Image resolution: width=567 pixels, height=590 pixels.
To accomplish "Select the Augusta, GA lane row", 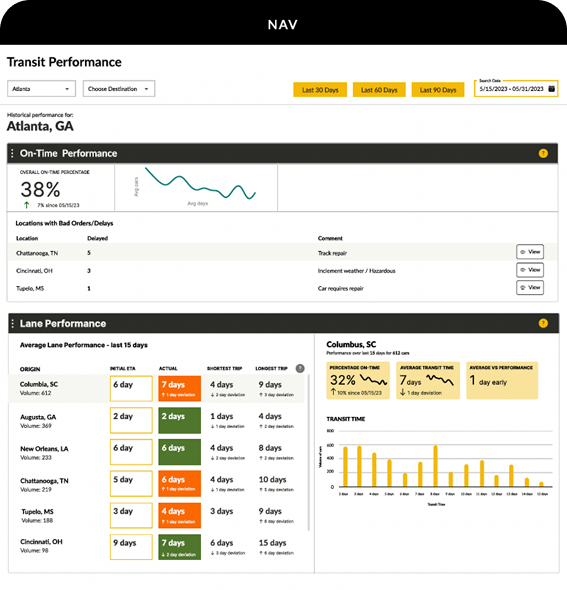I will (156, 420).
